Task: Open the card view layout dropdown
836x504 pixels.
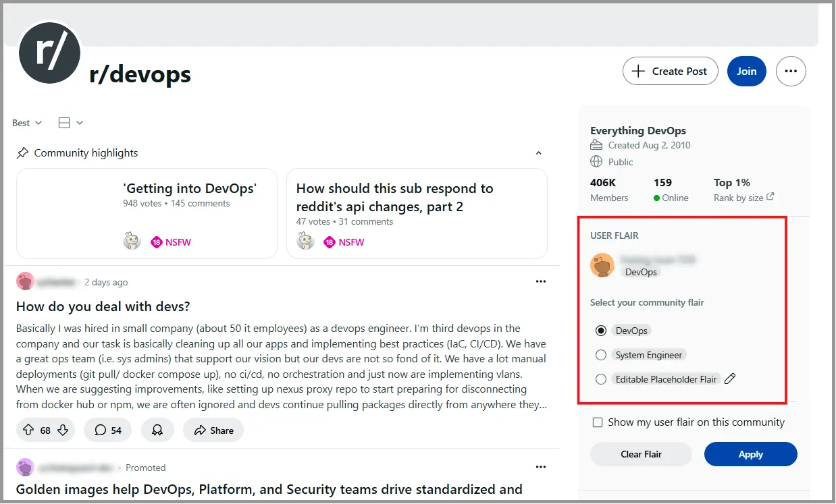Action: 70,123
